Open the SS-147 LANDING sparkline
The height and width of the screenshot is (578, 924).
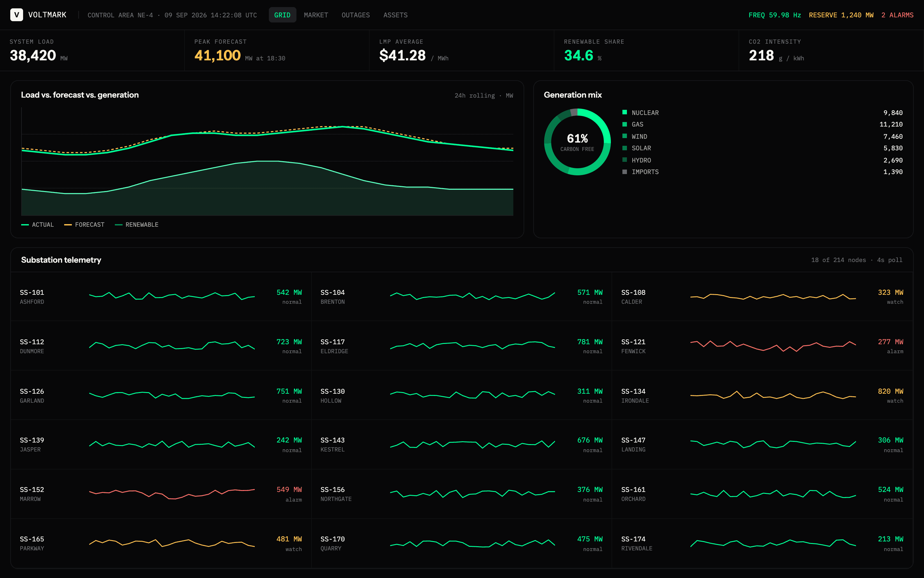click(773, 444)
